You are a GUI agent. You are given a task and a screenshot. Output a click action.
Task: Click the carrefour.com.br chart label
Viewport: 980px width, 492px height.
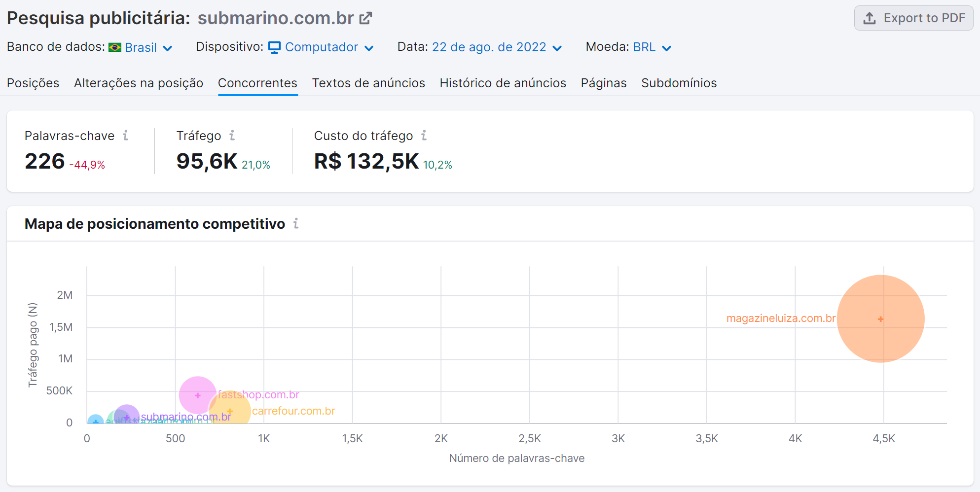pos(293,411)
